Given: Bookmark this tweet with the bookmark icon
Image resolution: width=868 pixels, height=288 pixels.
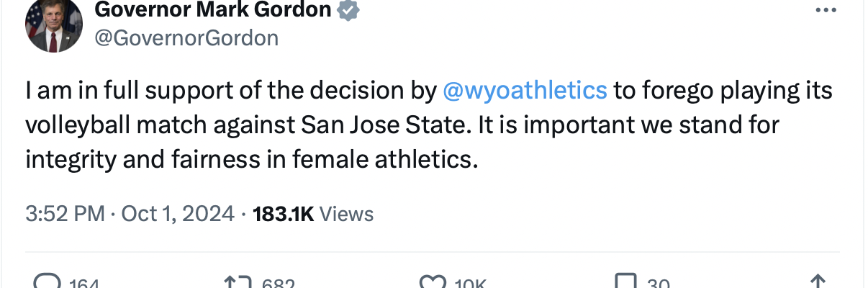Looking at the screenshot, I should pos(625,283).
